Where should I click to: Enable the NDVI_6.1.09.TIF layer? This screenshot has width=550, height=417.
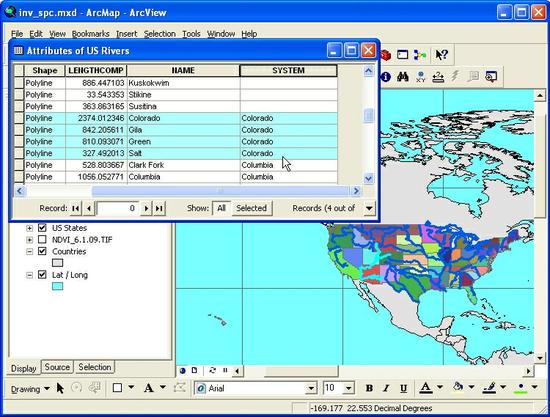[42, 240]
